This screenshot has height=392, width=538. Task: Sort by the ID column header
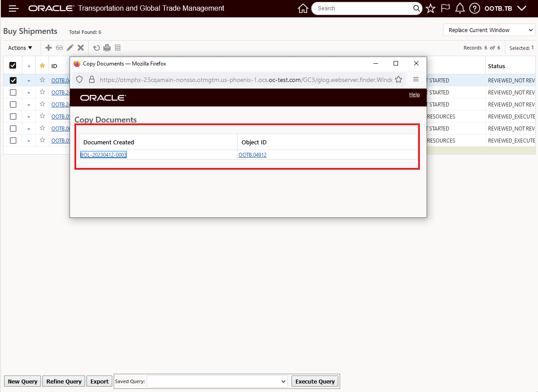point(54,66)
